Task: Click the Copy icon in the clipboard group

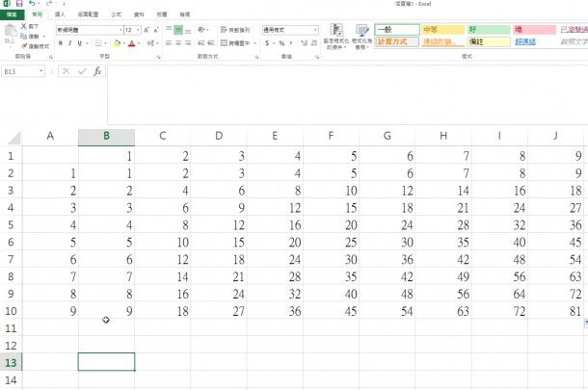Action: click(24, 37)
